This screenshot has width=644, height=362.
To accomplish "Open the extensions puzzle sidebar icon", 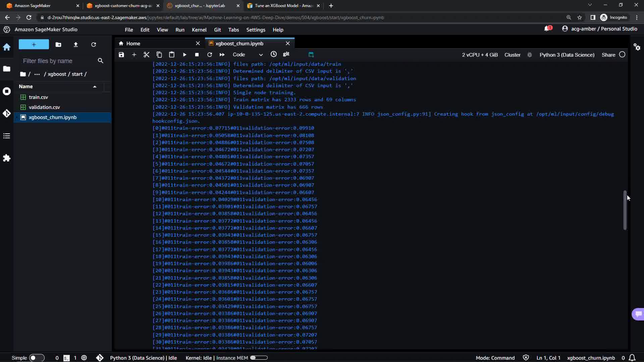I will pos(7,158).
